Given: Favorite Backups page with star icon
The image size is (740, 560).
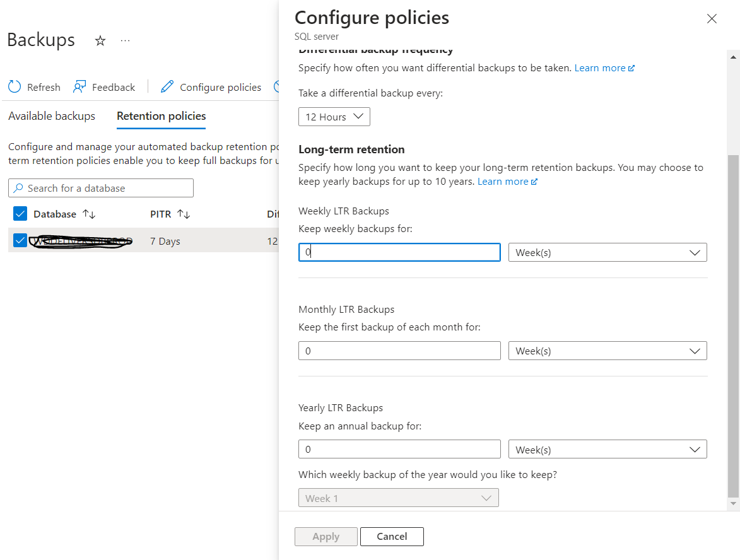Looking at the screenshot, I should pos(100,41).
